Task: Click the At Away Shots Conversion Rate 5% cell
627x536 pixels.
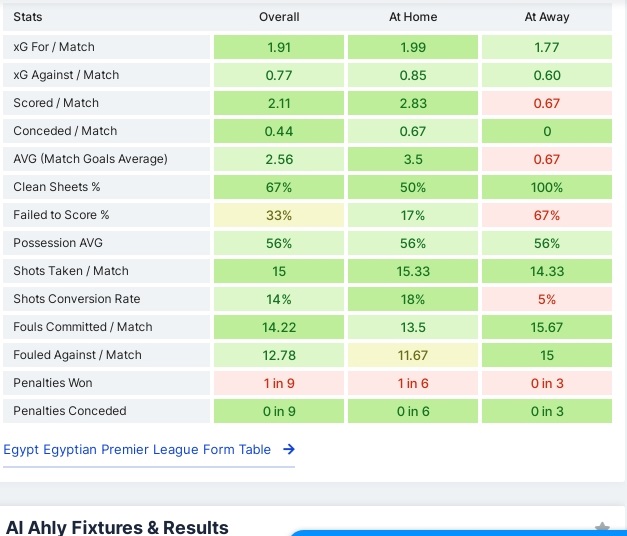Action: coord(547,299)
